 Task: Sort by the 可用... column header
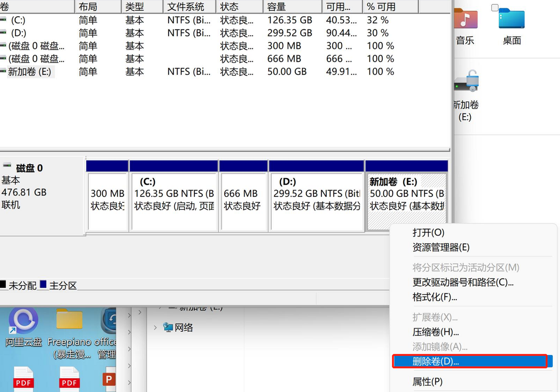(343, 7)
